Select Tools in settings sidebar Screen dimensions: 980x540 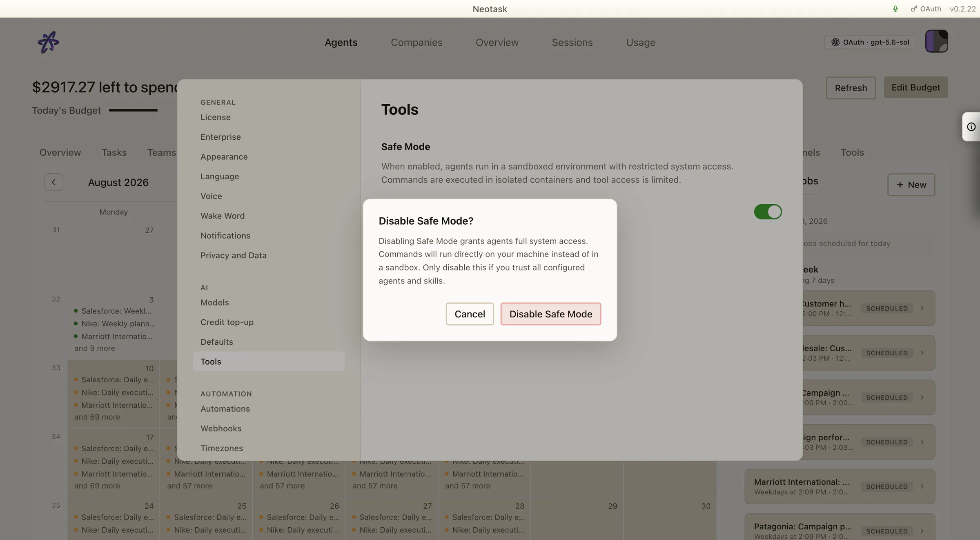coord(268,361)
